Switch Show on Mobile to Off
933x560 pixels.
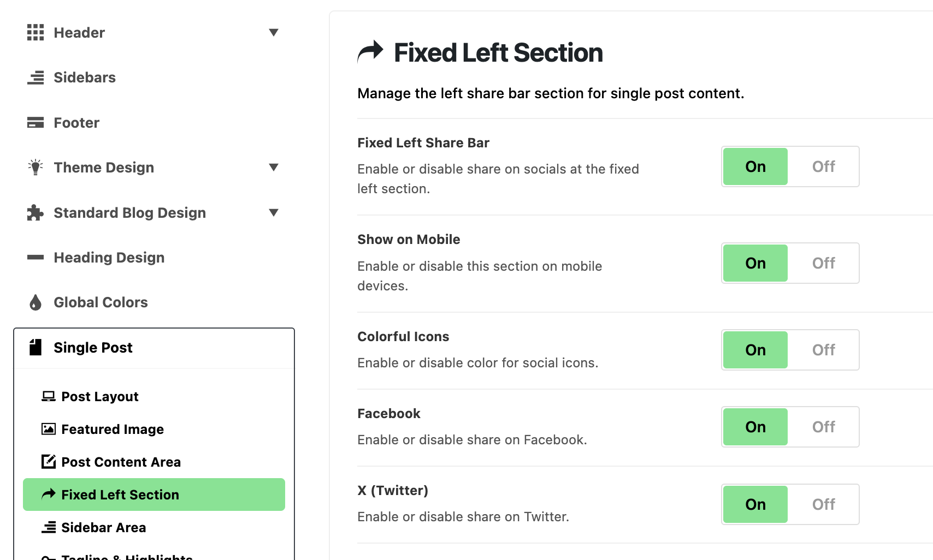(x=823, y=263)
